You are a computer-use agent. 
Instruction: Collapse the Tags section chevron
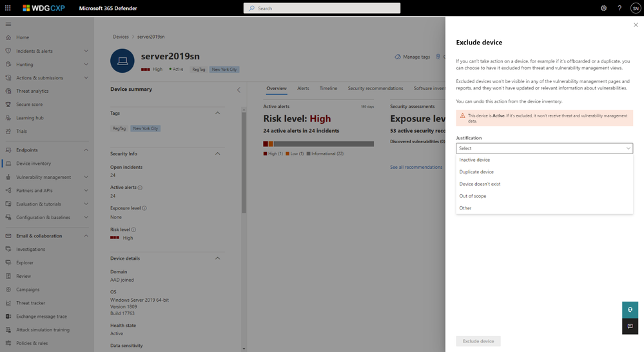[x=218, y=113]
